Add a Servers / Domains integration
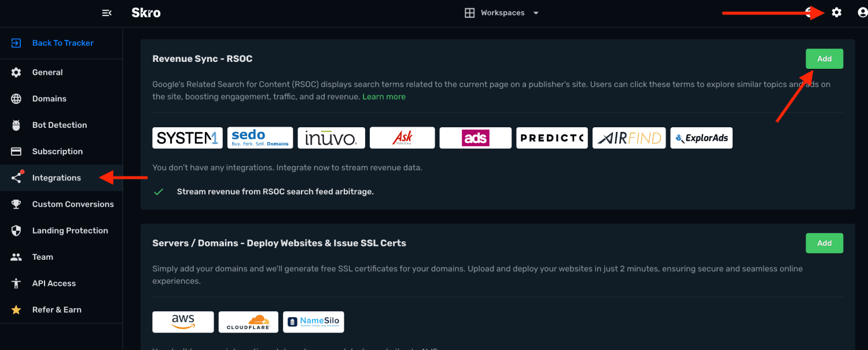868x350 pixels. coord(825,244)
